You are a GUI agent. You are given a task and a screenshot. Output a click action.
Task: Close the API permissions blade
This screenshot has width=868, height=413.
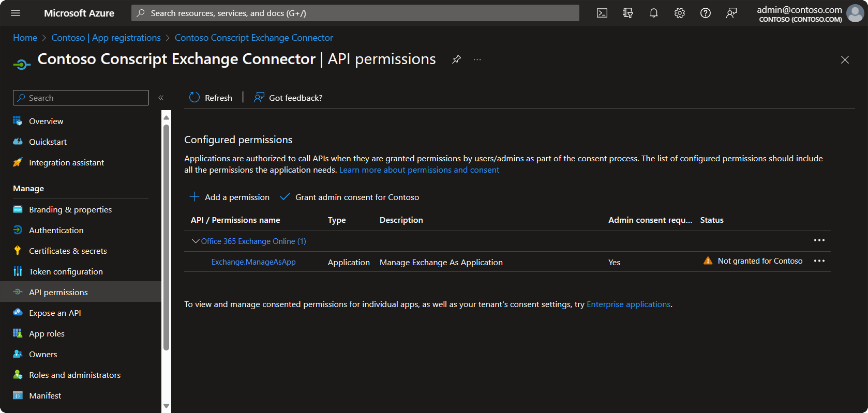[845, 60]
